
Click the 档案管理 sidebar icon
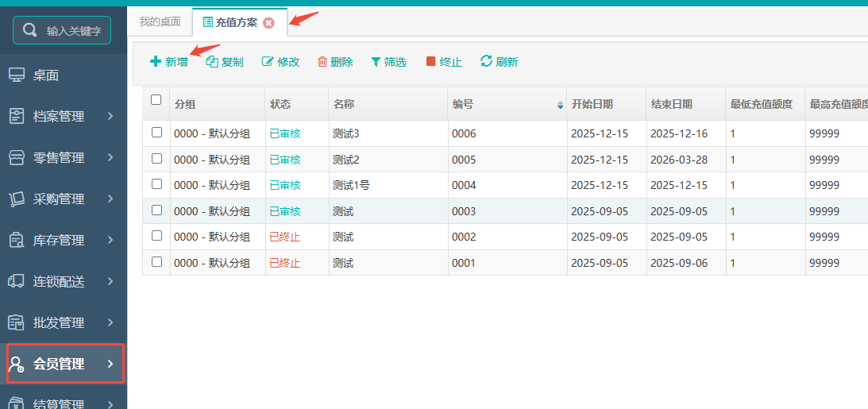pos(17,116)
